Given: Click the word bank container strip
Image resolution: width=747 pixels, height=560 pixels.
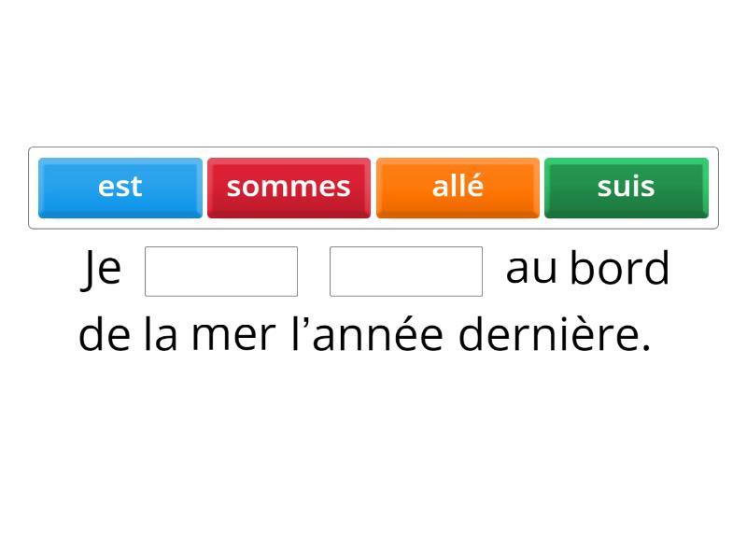Looking at the screenshot, I should pyautogui.click(x=373, y=185).
